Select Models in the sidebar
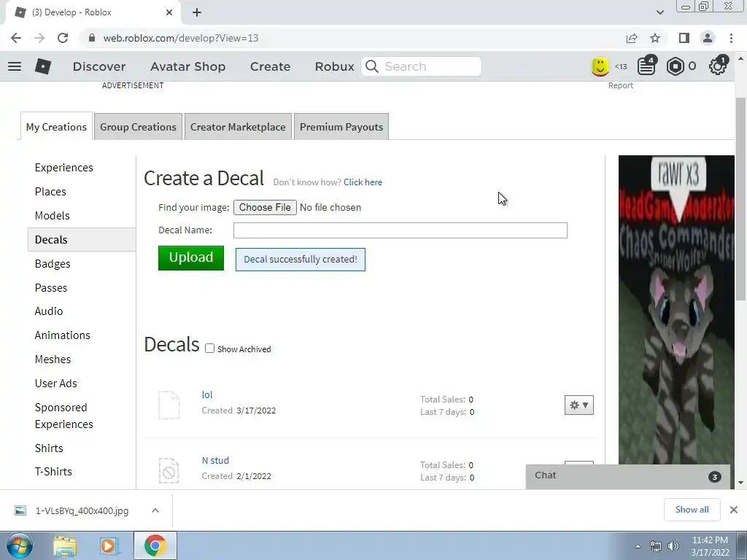The width and height of the screenshot is (747, 560). point(52,215)
